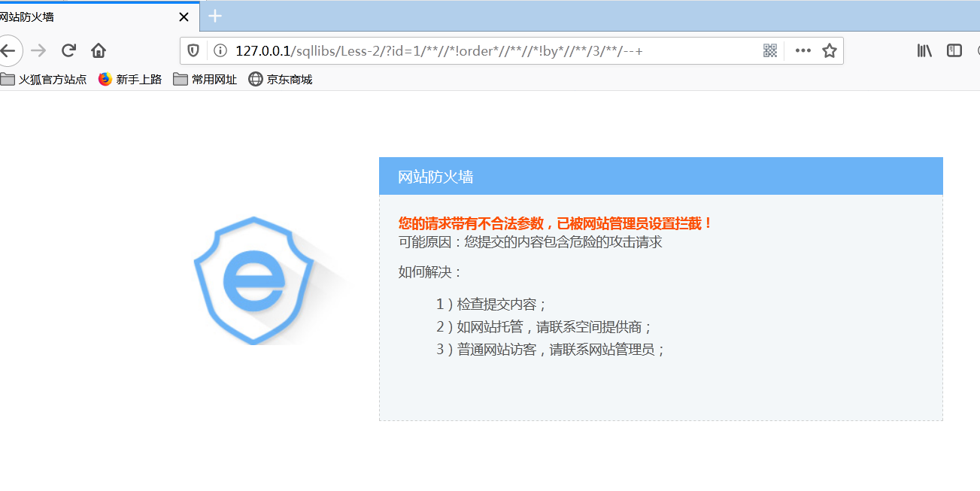Open the home page icon
The image size is (980, 491).
tap(99, 50)
